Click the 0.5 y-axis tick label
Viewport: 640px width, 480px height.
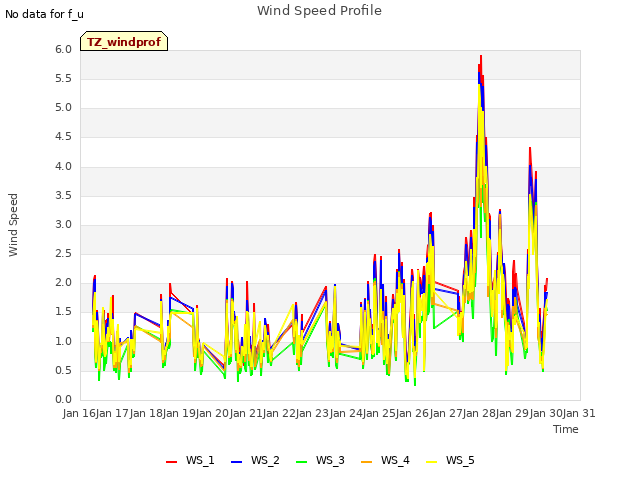pyautogui.click(x=64, y=370)
